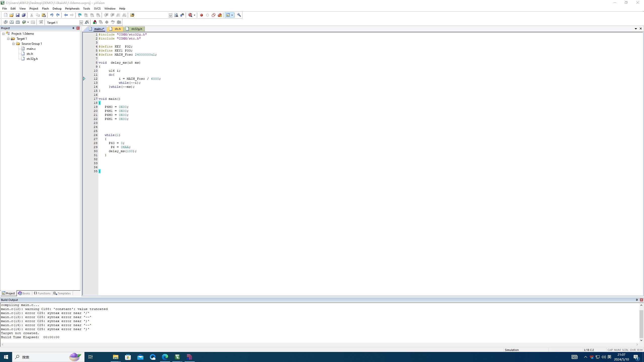The image size is (644, 362).
Task: Open File Explorer from taskbar
Action: coord(115,357)
